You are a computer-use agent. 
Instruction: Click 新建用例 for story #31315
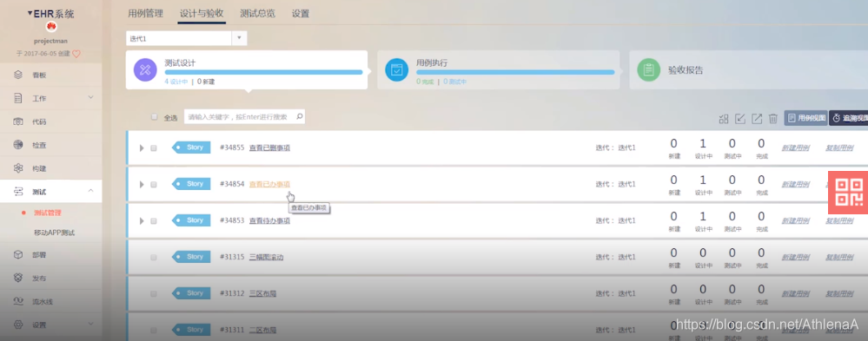795,258
